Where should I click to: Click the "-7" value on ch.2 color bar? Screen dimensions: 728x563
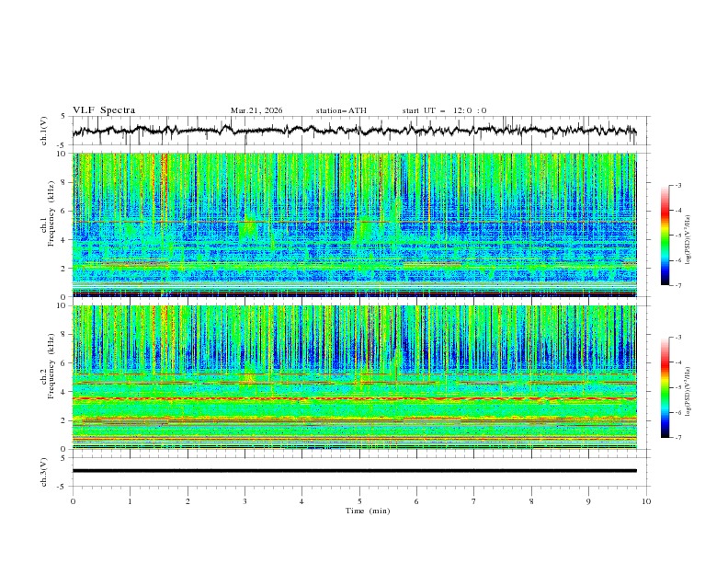pos(677,437)
